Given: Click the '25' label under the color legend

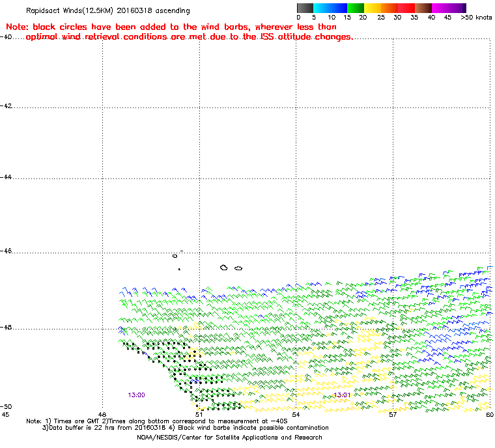Looking at the screenshot, I should point(381,18).
